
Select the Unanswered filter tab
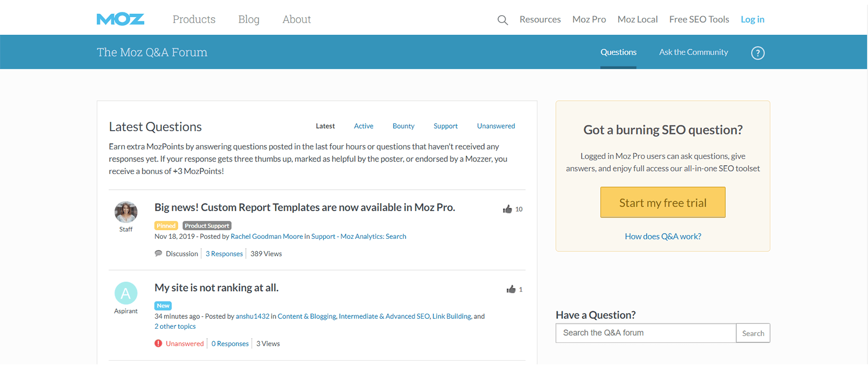click(x=496, y=126)
